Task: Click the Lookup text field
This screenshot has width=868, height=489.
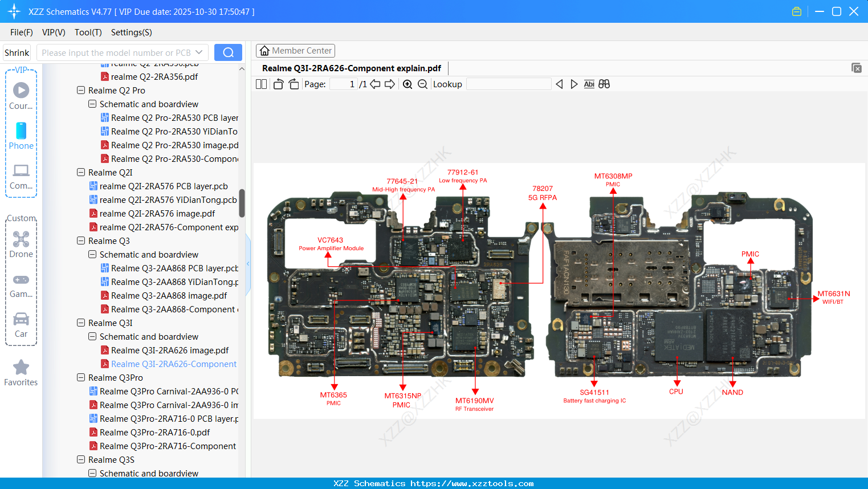Action: coord(509,84)
